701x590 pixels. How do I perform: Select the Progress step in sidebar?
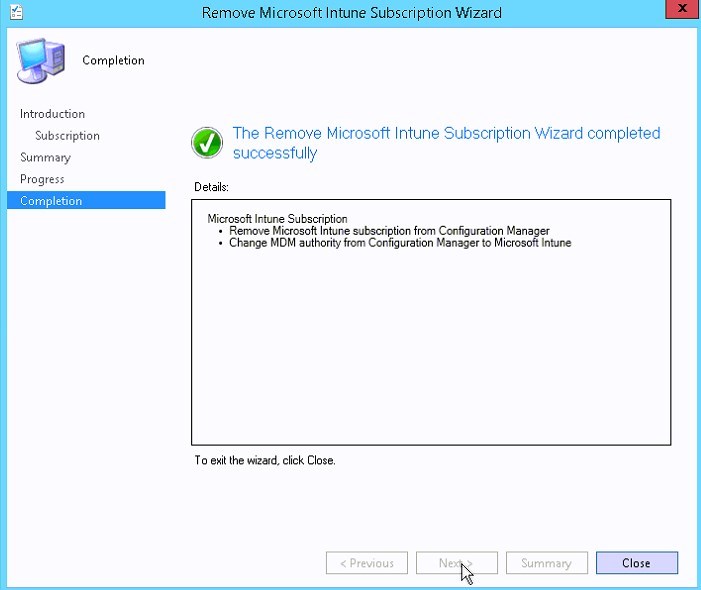[42, 179]
